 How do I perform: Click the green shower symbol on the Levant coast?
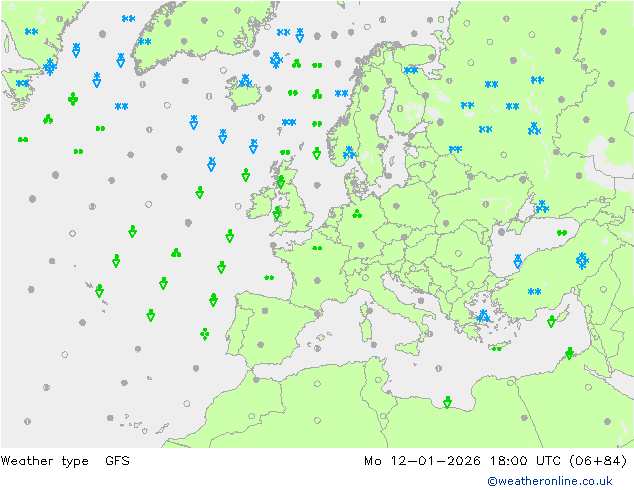coord(569,353)
